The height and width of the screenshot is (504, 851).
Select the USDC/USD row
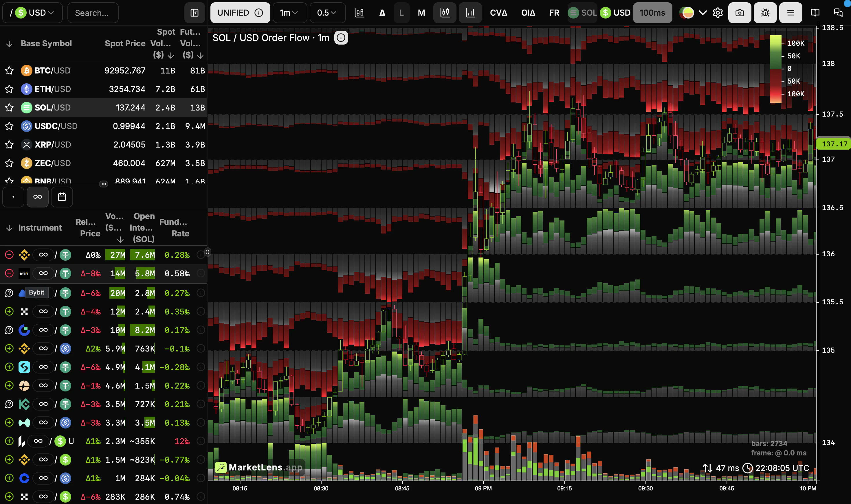pyautogui.click(x=104, y=126)
